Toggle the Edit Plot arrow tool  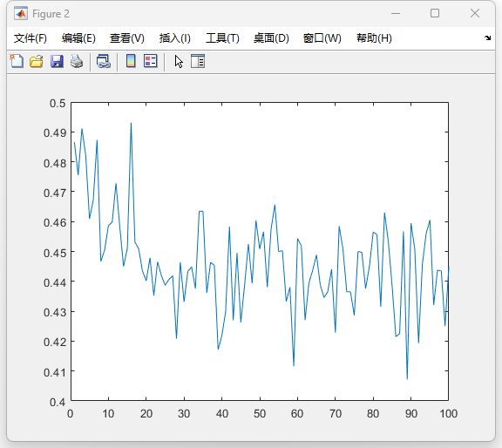[179, 61]
